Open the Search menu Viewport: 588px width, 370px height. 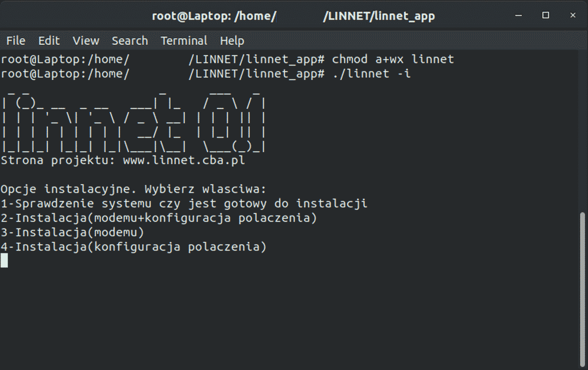pyautogui.click(x=130, y=41)
